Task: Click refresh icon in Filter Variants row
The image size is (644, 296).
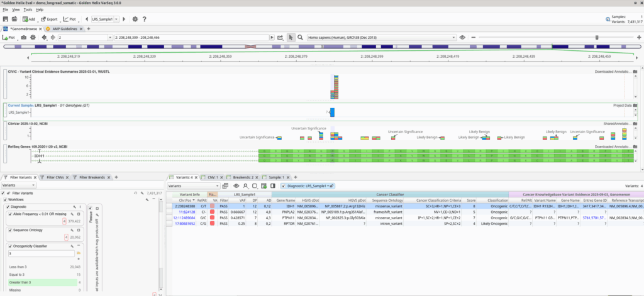Action: [136, 193]
